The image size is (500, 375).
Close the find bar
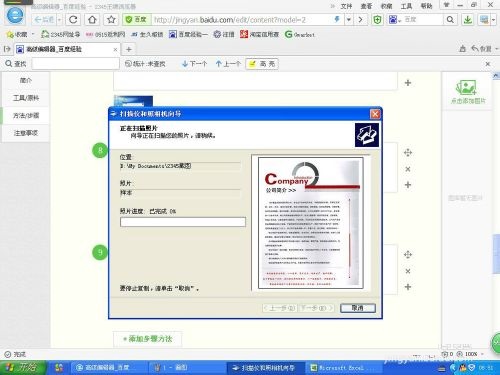(488, 64)
